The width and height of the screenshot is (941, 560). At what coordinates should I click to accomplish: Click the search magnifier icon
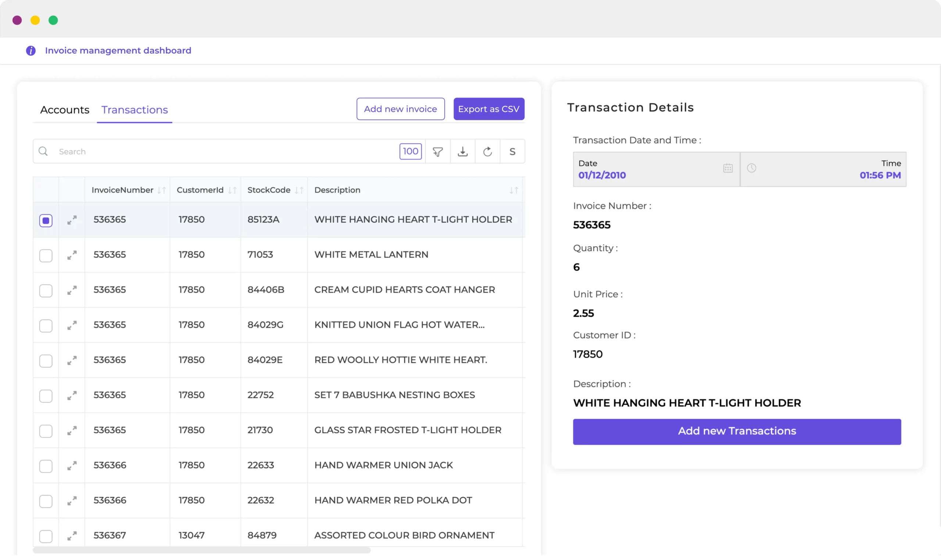pyautogui.click(x=43, y=151)
